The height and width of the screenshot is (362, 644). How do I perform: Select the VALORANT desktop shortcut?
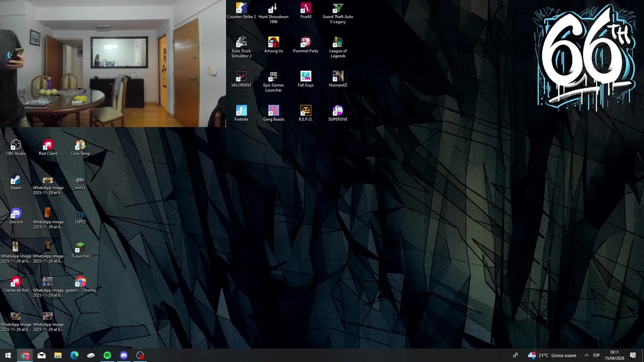pyautogui.click(x=242, y=79)
